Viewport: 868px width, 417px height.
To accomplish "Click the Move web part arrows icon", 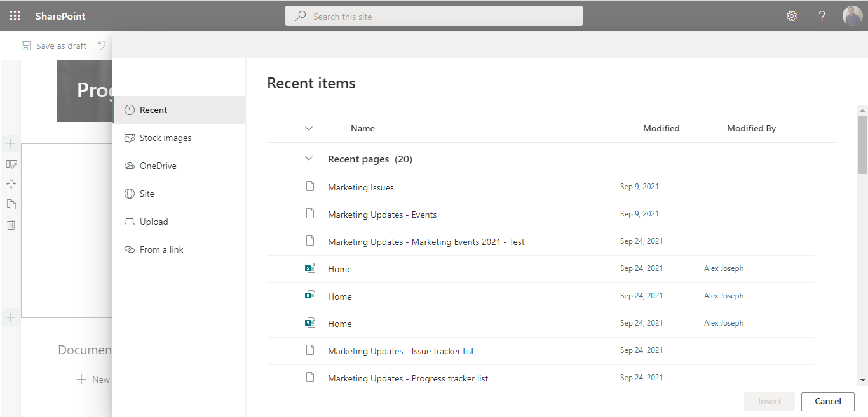I will [x=10, y=183].
